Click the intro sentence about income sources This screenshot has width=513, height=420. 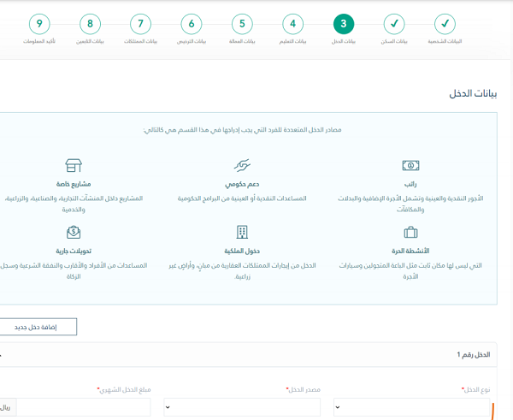pyautogui.click(x=242, y=130)
